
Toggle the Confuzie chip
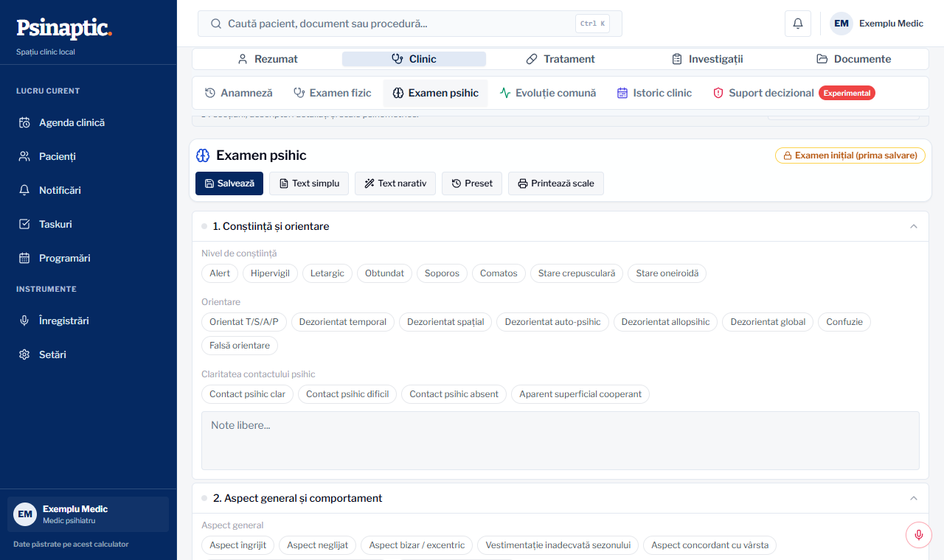844,322
